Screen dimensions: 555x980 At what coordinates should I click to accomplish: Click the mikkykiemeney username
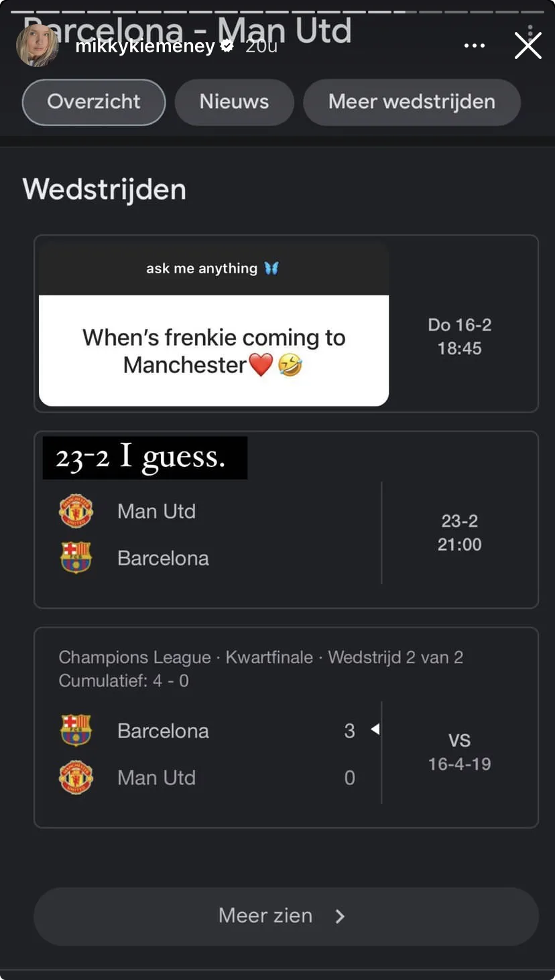(145, 46)
